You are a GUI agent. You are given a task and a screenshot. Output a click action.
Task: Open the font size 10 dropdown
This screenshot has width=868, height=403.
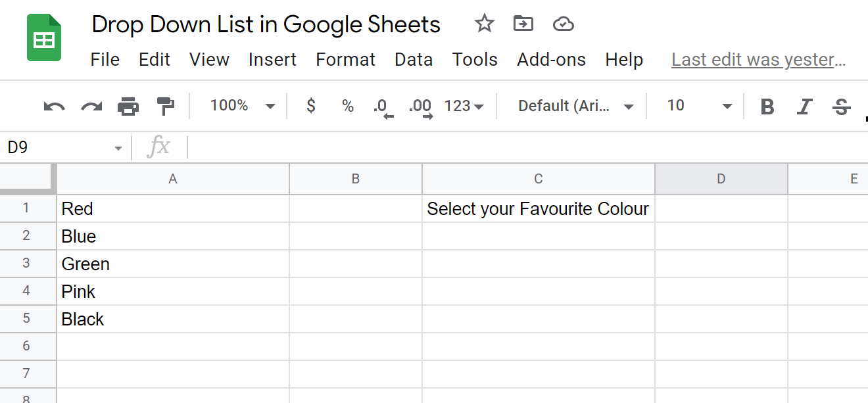coord(699,106)
